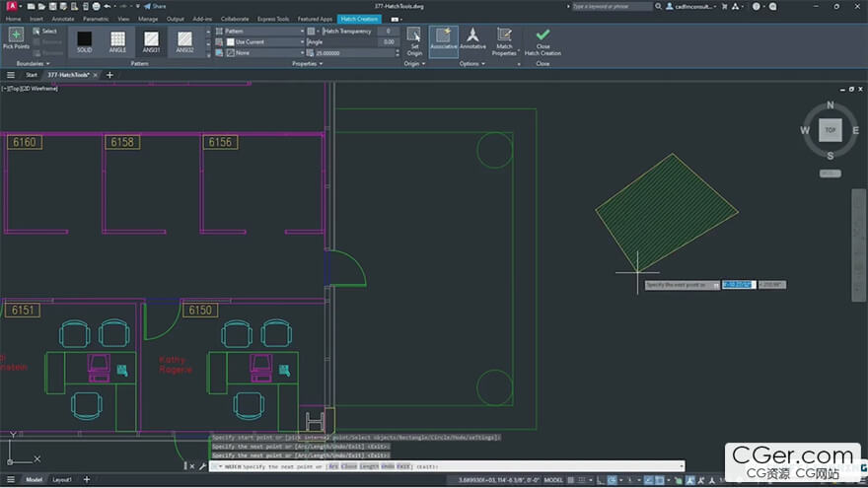Click the Hatch Transparency value field
Screen dimensions: 868x488
click(x=387, y=32)
